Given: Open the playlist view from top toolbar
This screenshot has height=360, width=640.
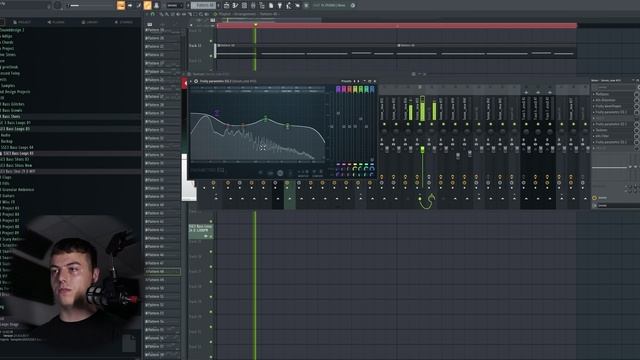Looking at the screenshot, I should tap(227, 5).
